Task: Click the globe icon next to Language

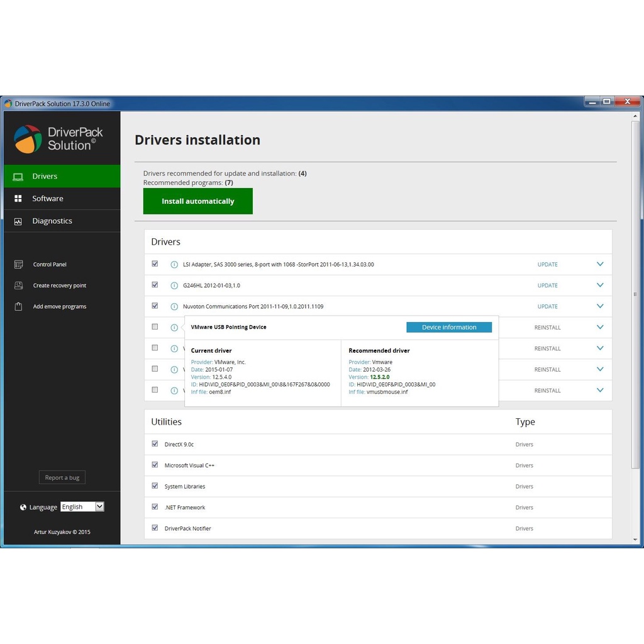Action: click(x=23, y=508)
